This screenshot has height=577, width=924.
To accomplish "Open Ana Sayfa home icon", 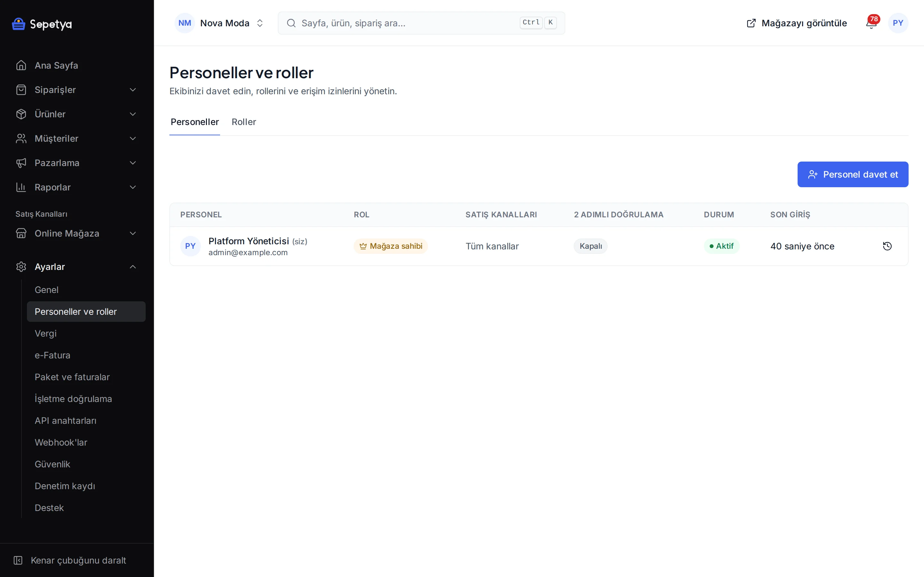I will [21, 65].
